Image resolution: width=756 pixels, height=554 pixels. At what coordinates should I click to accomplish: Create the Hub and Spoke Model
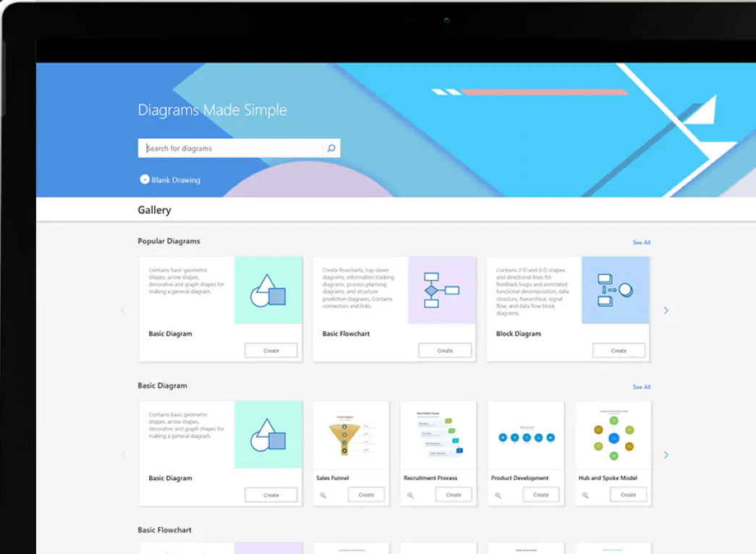628,494
